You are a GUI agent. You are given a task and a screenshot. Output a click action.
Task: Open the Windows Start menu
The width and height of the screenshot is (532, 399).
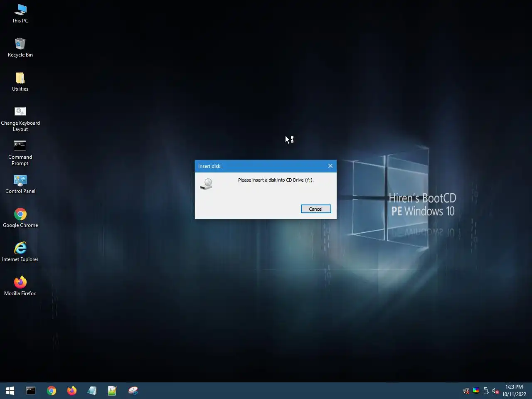[10, 391]
